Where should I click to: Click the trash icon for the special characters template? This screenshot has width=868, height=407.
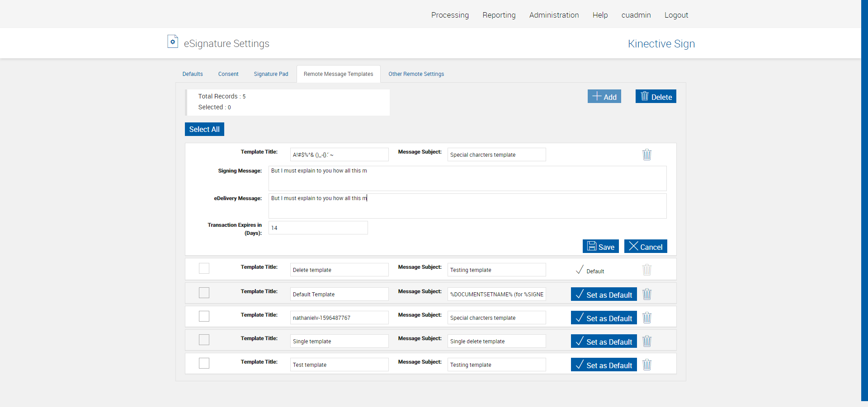click(647, 155)
